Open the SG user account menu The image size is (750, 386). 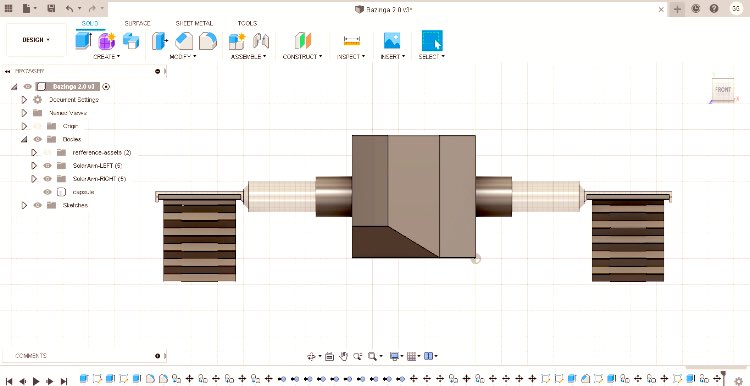(x=736, y=9)
